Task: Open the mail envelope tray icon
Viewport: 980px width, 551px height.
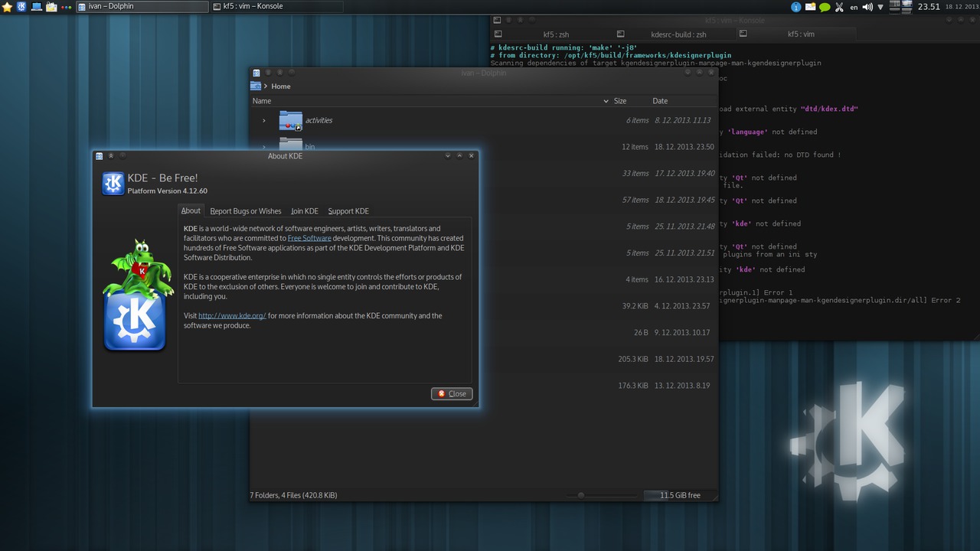Action: [810, 7]
